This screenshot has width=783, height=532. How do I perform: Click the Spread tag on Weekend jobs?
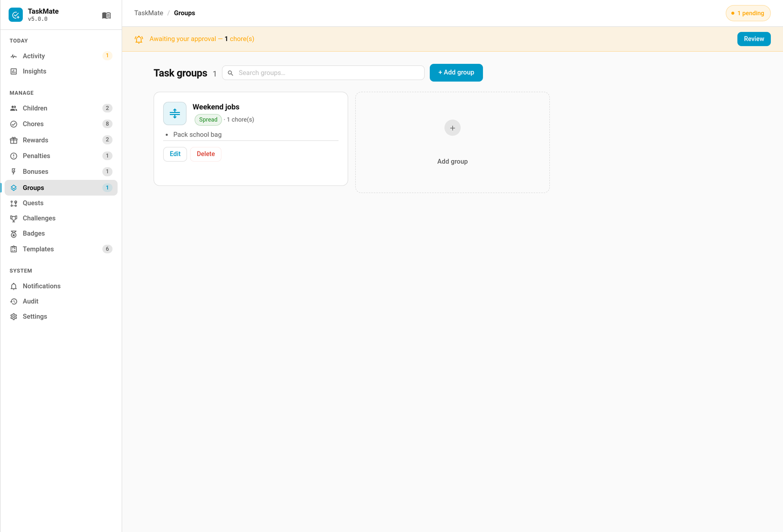pos(208,120)
